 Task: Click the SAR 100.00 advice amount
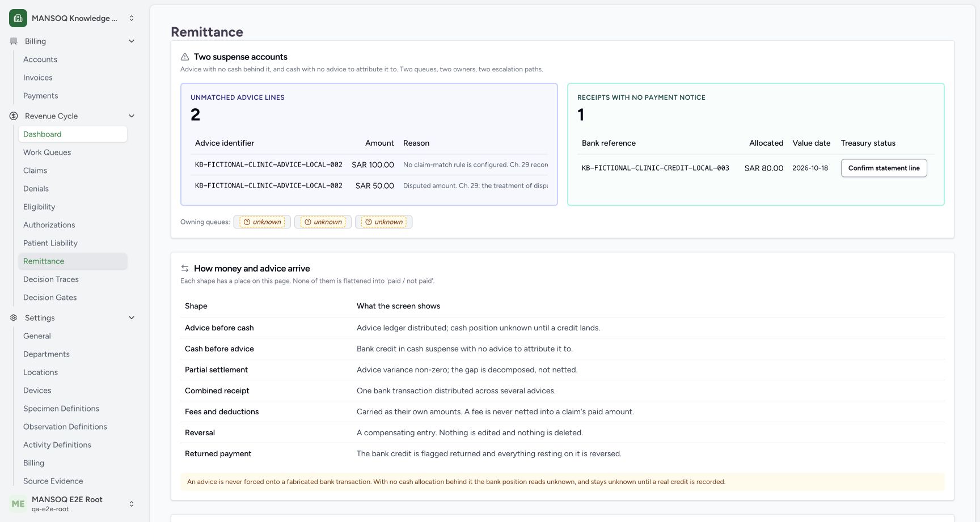coord(373,165)
